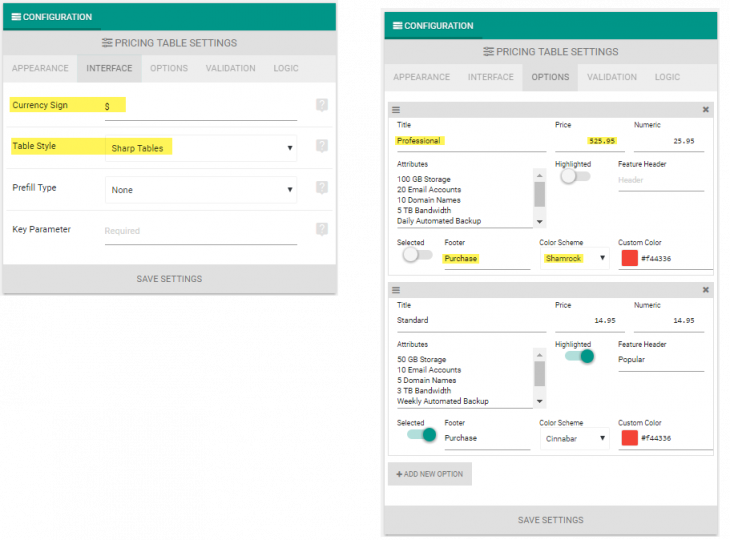Open the Shamrock Color Scheme dropdown
This screenshot has width=730, height=540.
pyautogui.click(x=575, y=258)
